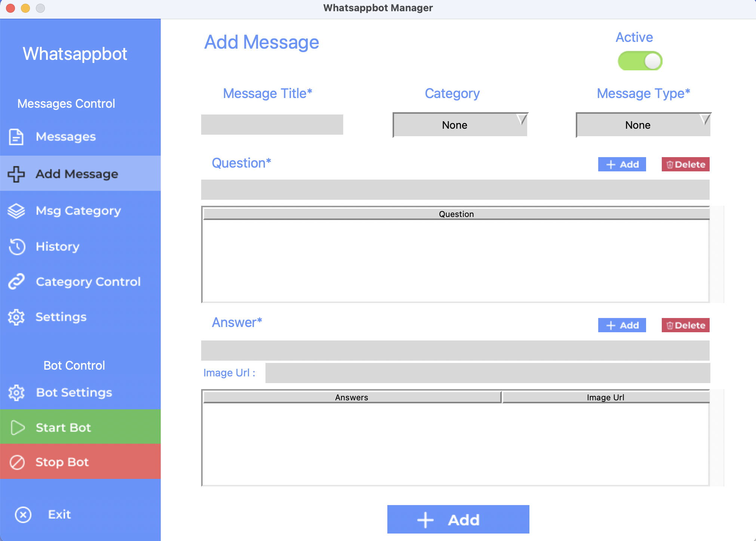Click the Add Message page heading
Image resolution: width=756 pixels, height=541 pixels.
(x=262, y=42)
